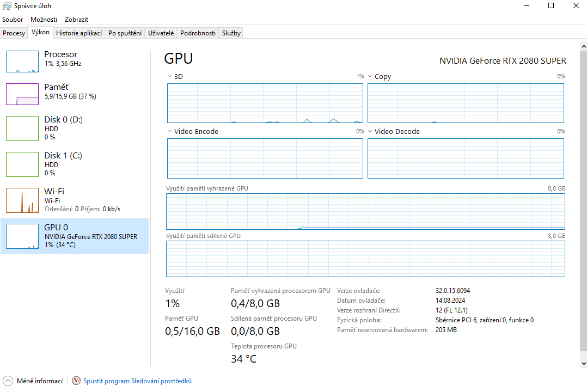Open the Zobrazit menu
587x392 pixels.
(76, 19)
